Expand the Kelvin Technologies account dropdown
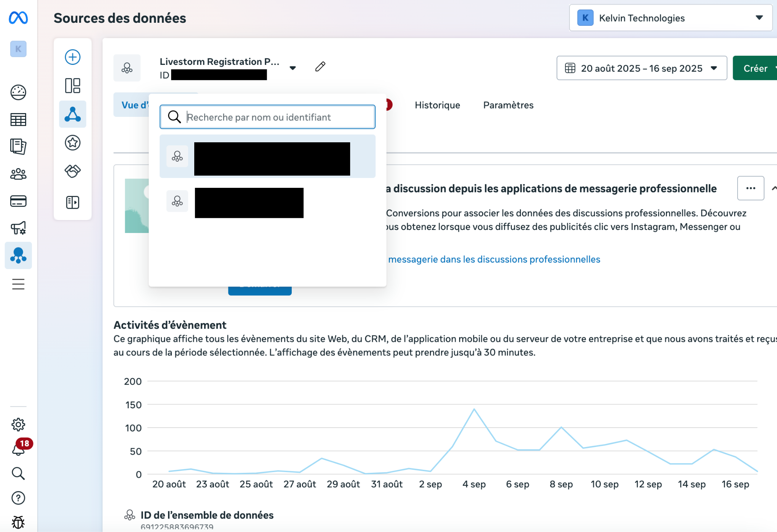Screen dimensions: 777x532 click(x=670, y=18)
